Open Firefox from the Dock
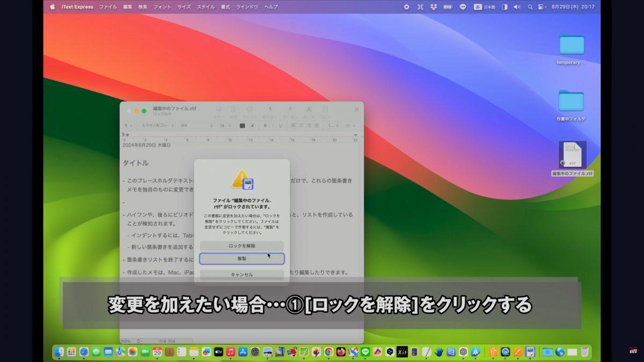 pyautogui.click(x=341, y=352)
